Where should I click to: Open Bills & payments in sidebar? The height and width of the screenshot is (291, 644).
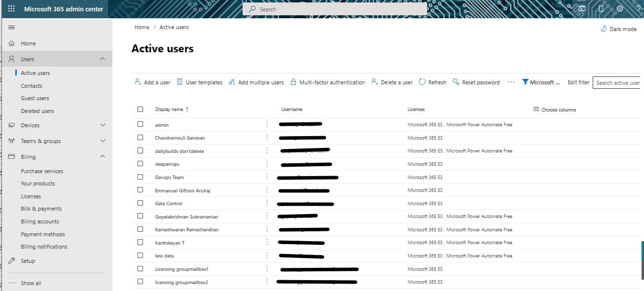pos(41,209)
